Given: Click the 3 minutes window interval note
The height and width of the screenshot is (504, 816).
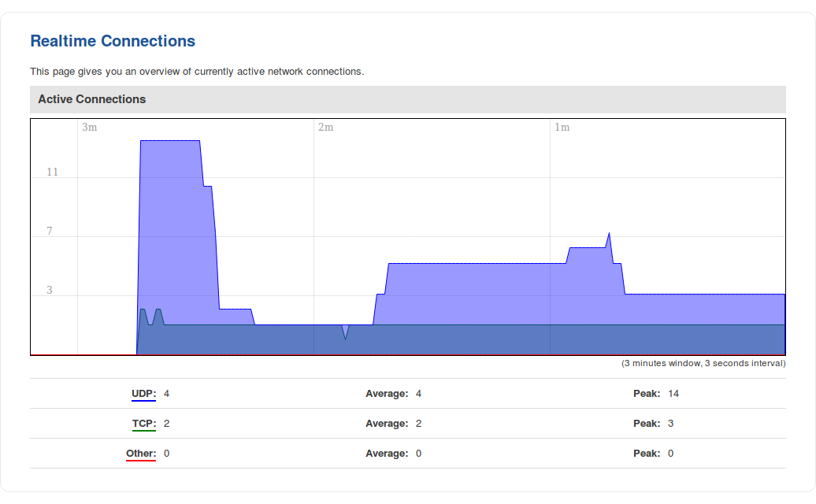Looking at the screenshot, I should (703, 363).
